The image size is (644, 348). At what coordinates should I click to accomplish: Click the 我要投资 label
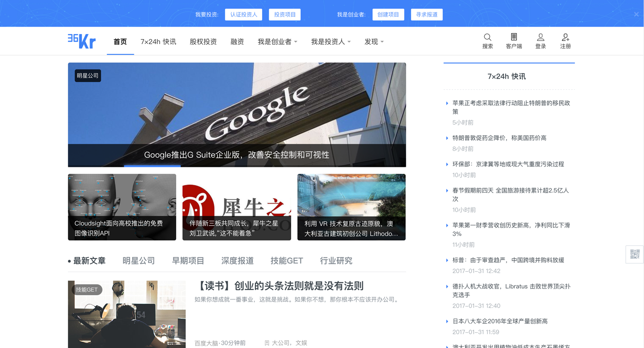tap(207, 15)
